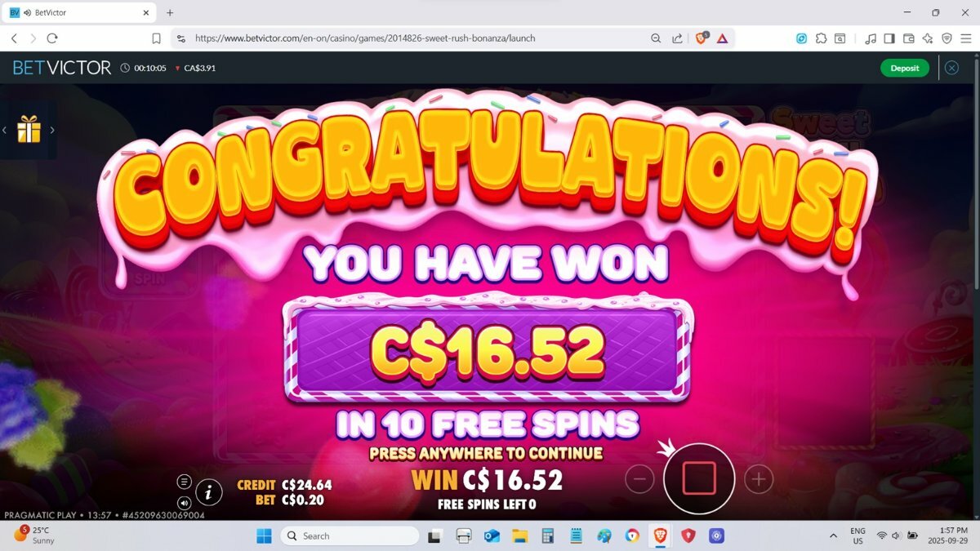Image resolution: width=980 pixels, height=551 pixels.
Task: Open Brave Rewards triangle icon
Action: point(722,38)
